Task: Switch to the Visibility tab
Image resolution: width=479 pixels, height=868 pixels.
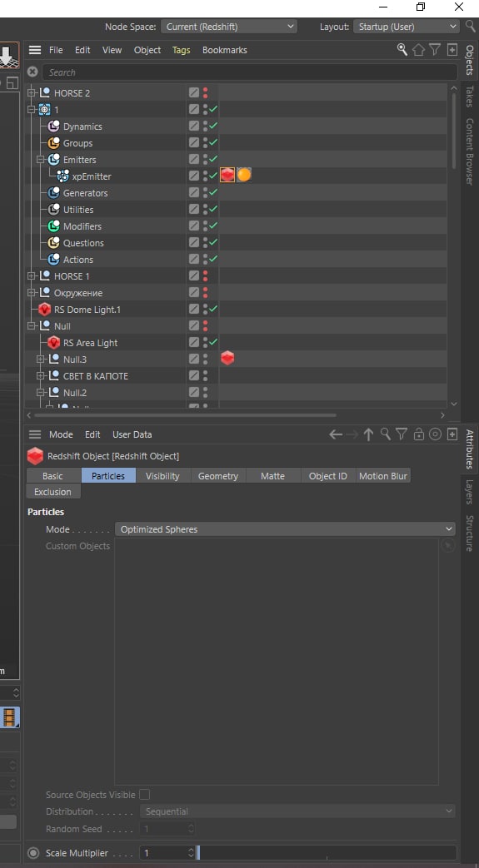Action: [x=162, y=475]
